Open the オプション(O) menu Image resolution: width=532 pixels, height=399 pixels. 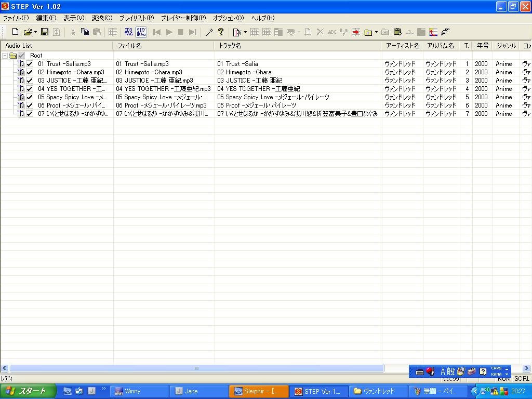pos(229,18)
